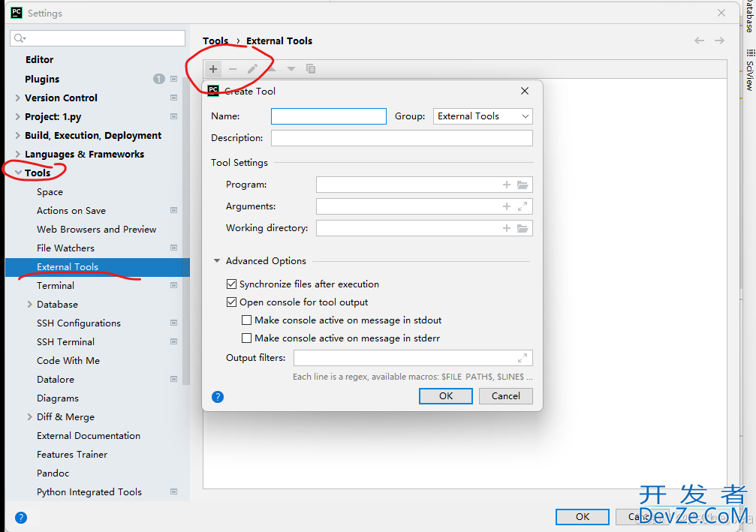Expand Build, Execution, Deployment node
756x532 pixels.
point(18,135)
